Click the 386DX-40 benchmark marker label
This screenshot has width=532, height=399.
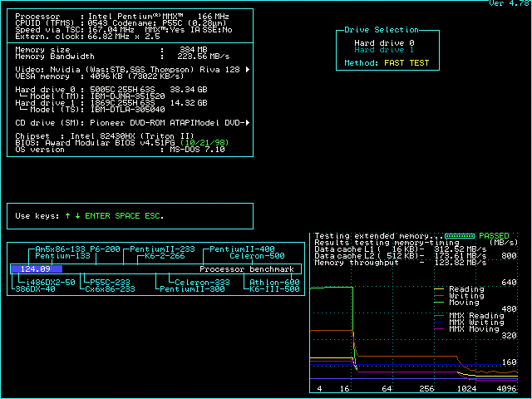[35, 289]
